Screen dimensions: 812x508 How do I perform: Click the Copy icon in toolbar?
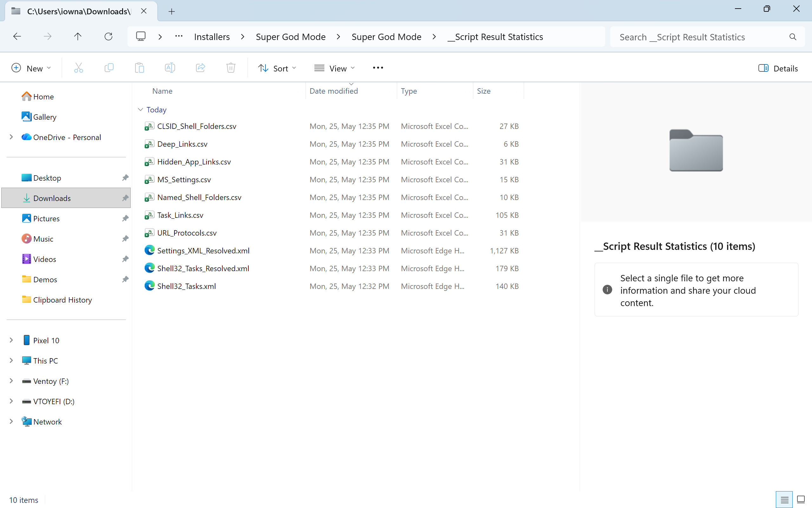[109, 68]
